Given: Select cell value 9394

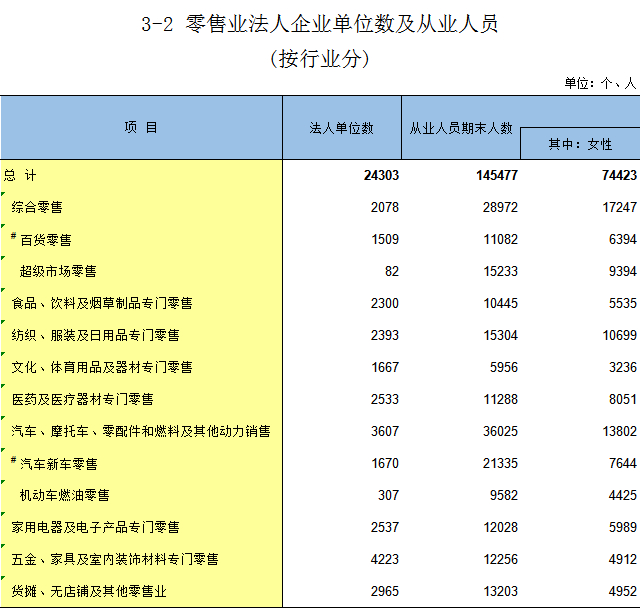Looking at the screenshot, I should [x=622, y=271].
